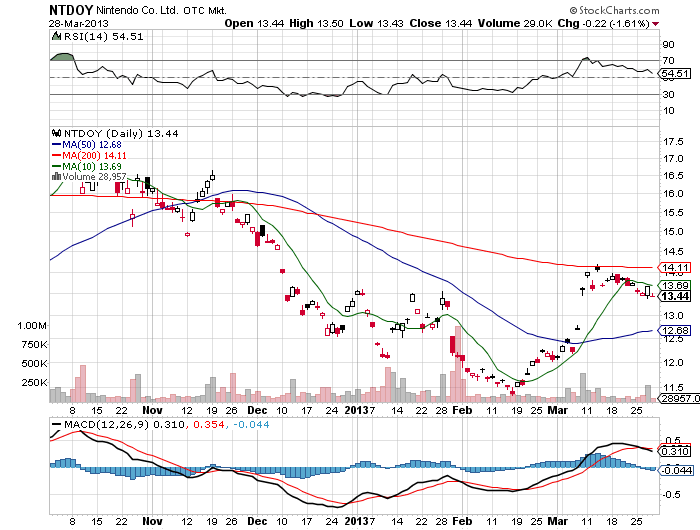Click the Nintendo Co. Ltd. company name
The image size is (700, 530).
coord(137,10)
